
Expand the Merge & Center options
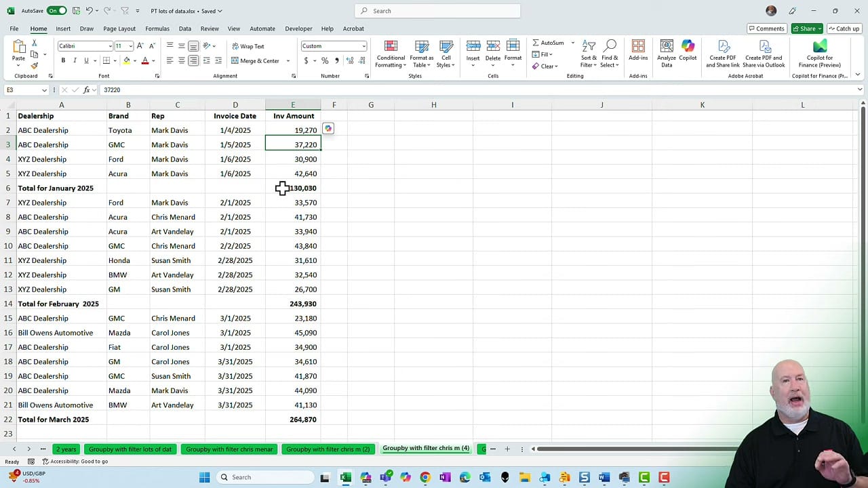tap(287, 60)
